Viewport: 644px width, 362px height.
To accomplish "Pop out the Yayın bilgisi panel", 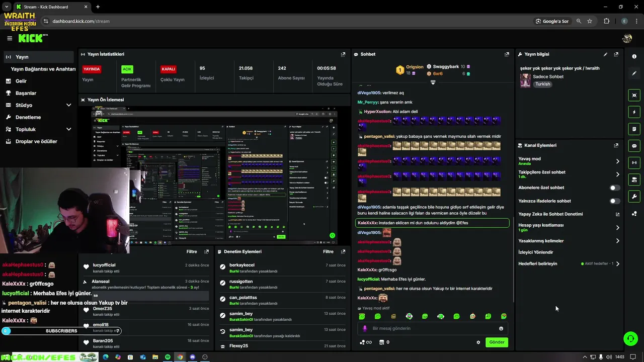I will (x=616, y=54).
